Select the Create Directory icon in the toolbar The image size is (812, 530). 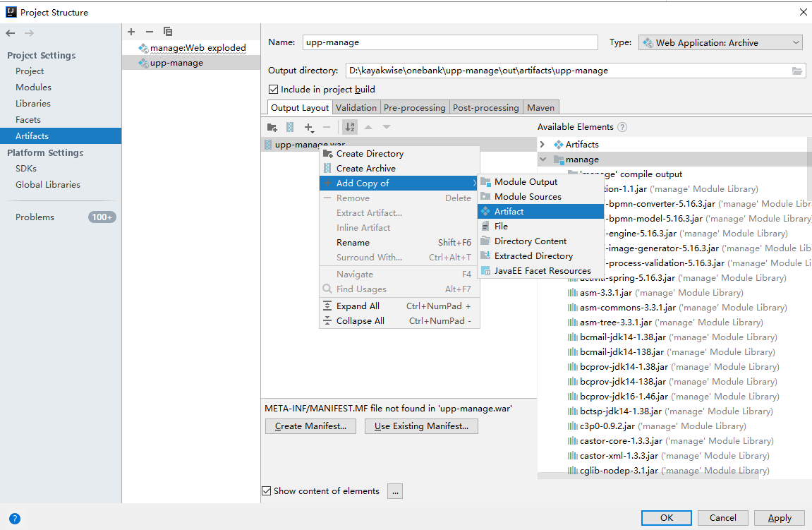tap(273, 127)
